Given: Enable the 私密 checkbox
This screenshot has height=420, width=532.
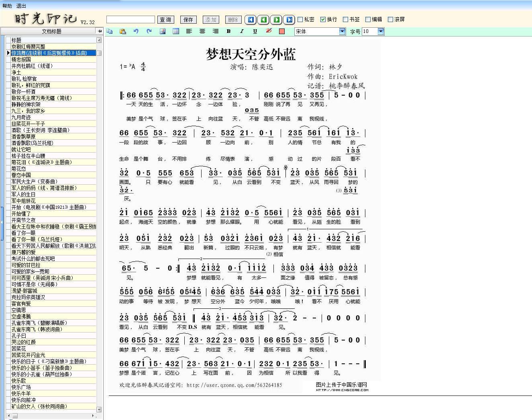Looking at the screenshot, I should 300,19.
